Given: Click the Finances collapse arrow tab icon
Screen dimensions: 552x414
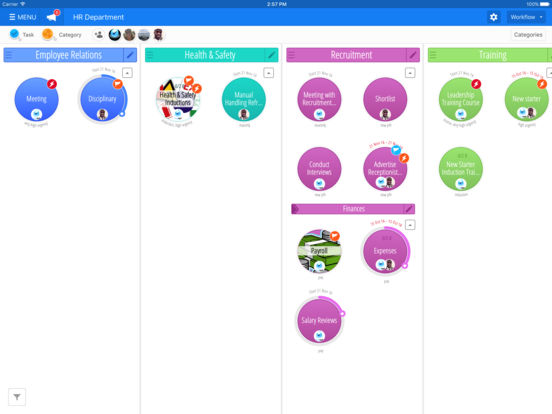Looking at the screenshot, I should (295, 209).
